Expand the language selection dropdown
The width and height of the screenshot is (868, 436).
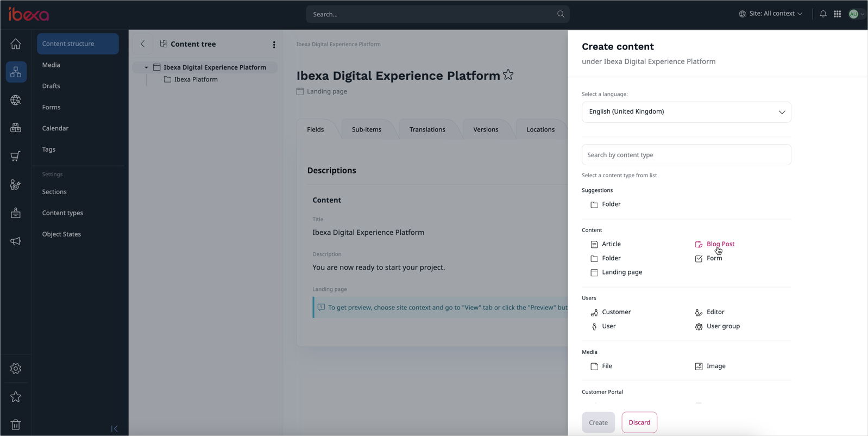(686, 112)
